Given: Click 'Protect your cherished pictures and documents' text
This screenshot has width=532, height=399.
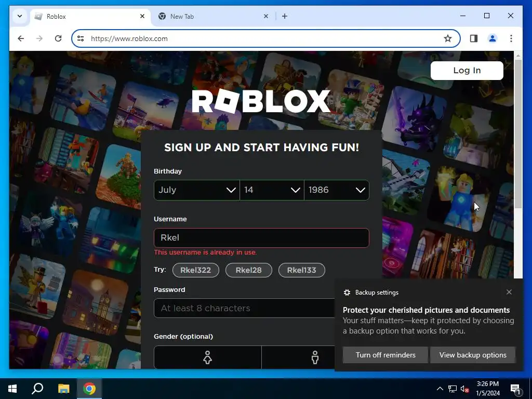Looking at the screenshot, I should pyautogui.click(x=426, y=310).
